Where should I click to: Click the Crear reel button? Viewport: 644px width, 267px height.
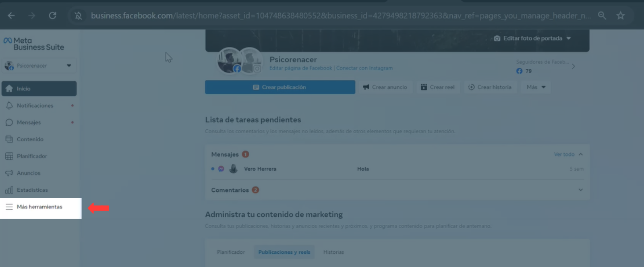pyautogui.click(x=437, y=87)
